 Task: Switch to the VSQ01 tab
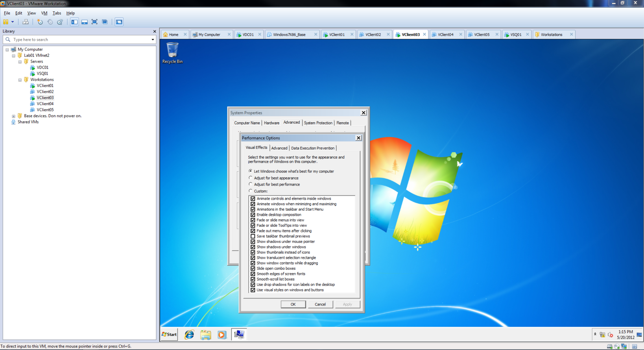pos(516,35)
